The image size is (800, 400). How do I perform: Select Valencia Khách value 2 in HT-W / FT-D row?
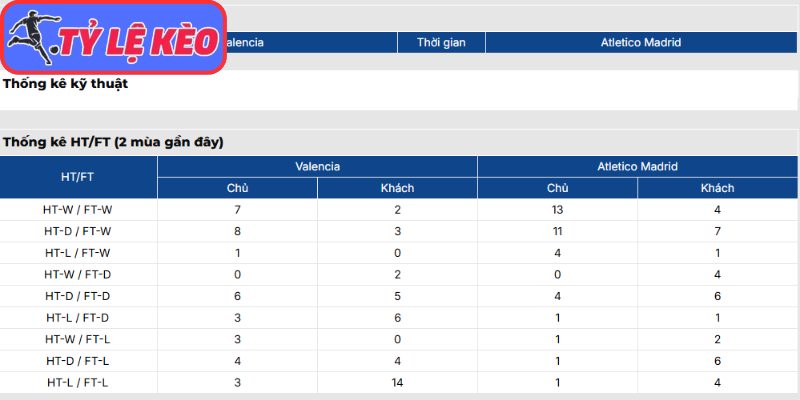point(397,274)
